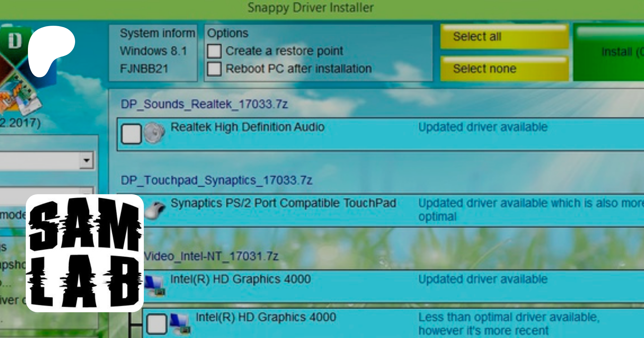Toggle Reboot PC after installation checkbox

coord(214,69)
